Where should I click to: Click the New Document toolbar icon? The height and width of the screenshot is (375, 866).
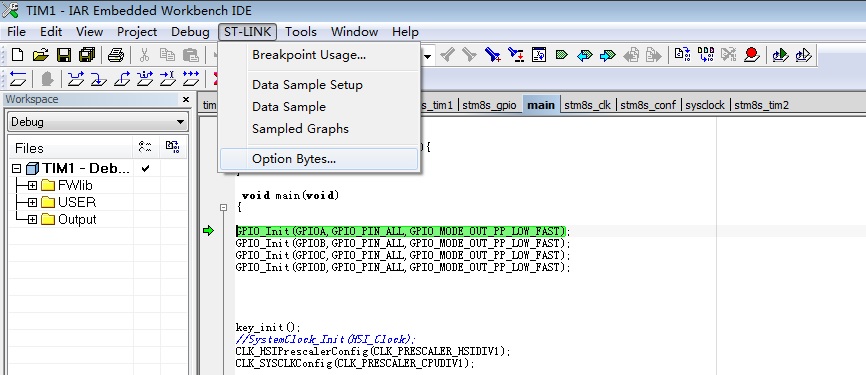tap(18, 55)
